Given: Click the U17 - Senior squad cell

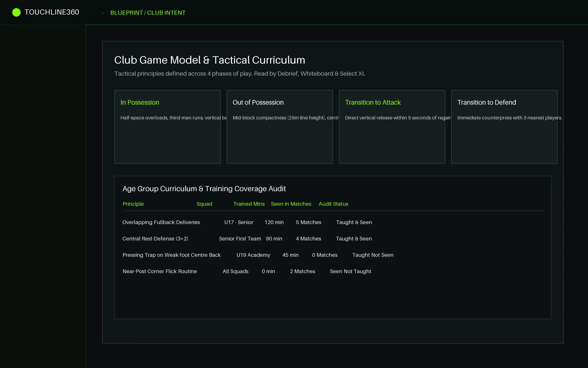Looking at the screenshot, I should tap(239, 222).
